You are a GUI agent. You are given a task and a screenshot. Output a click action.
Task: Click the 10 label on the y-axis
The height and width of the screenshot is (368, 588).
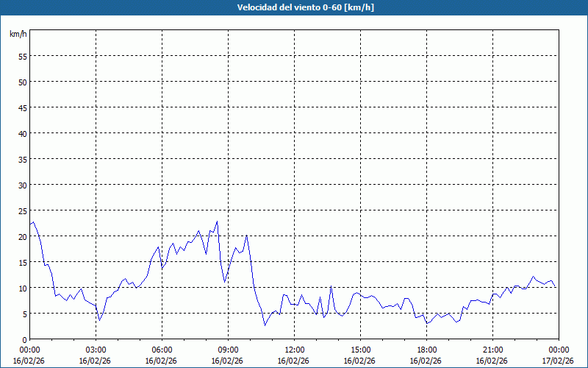[x=22, y=288]
